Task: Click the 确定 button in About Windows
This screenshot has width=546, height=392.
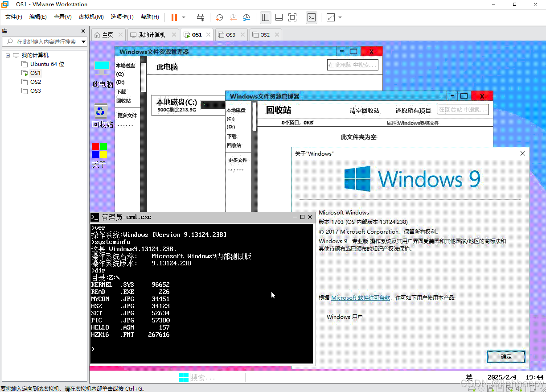Action: coord(506,357)
